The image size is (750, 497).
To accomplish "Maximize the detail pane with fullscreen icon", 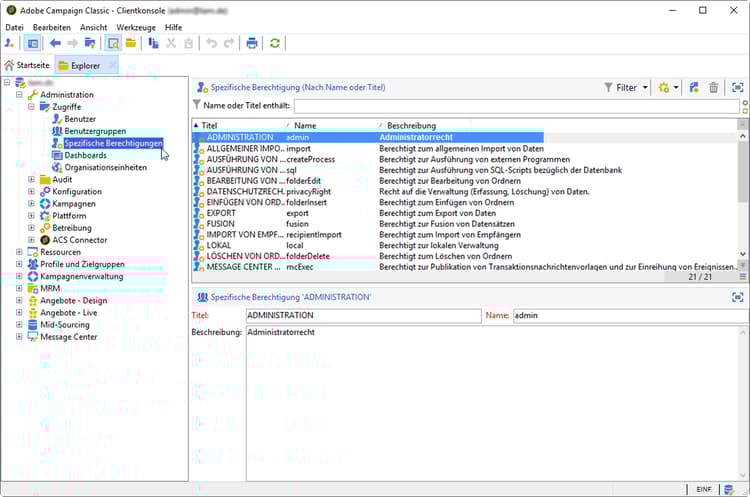I will (738, 297).
